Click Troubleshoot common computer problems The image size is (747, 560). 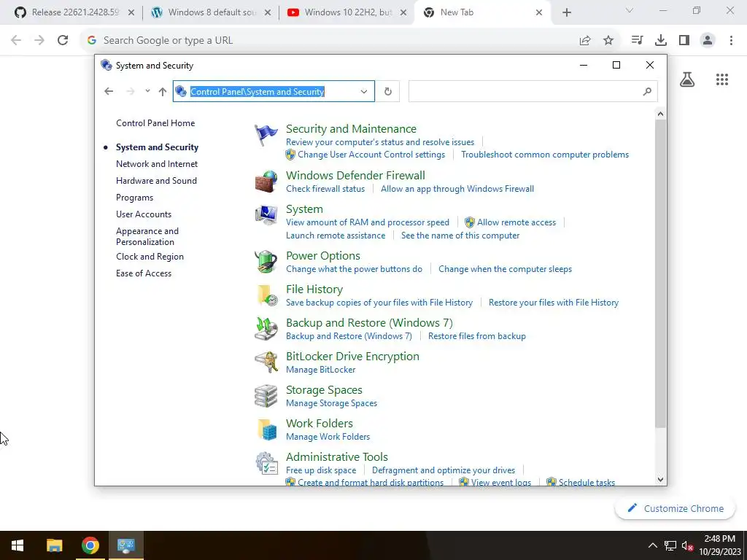544,155
